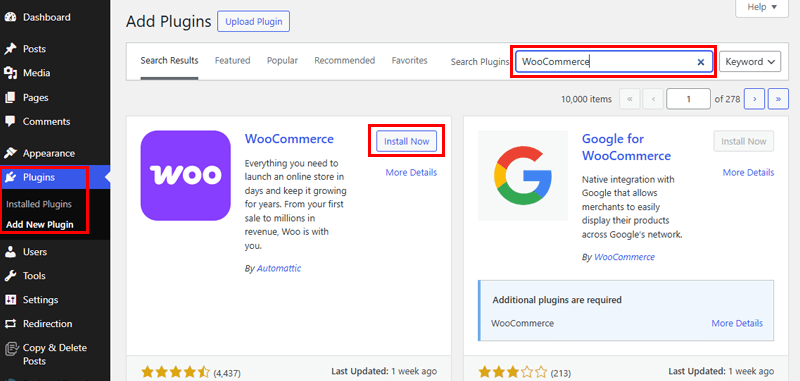Jump to the last results page
The height and width of the screenshot is (381, 800).
(x=778, y=99)
